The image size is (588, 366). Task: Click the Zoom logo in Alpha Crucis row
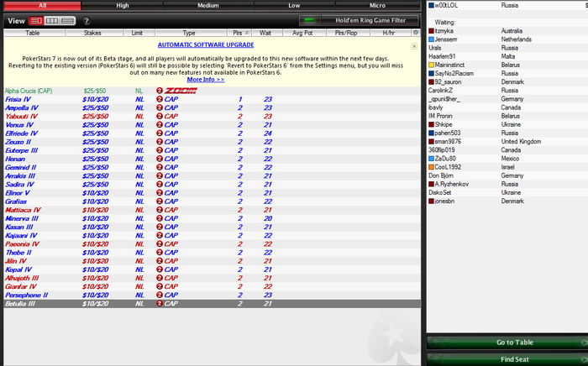(181, 91)
